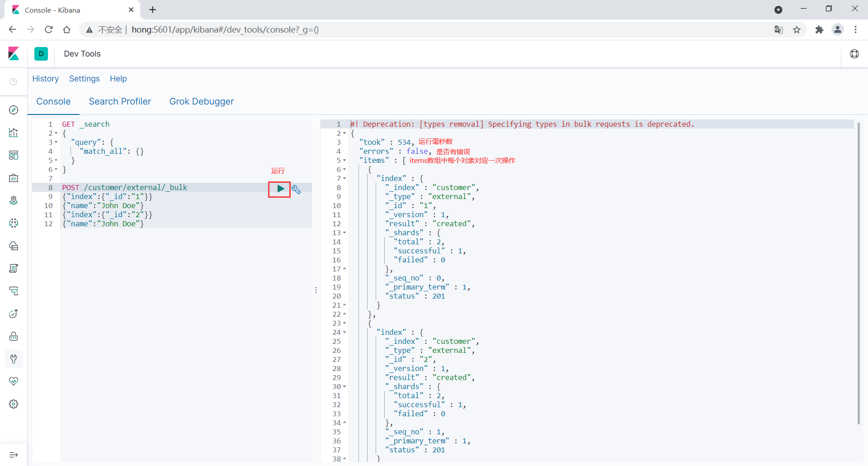Click the POST /customer/external/_bulk line
The height and width of the screenshot is (466, 868).
coord(125,187)
